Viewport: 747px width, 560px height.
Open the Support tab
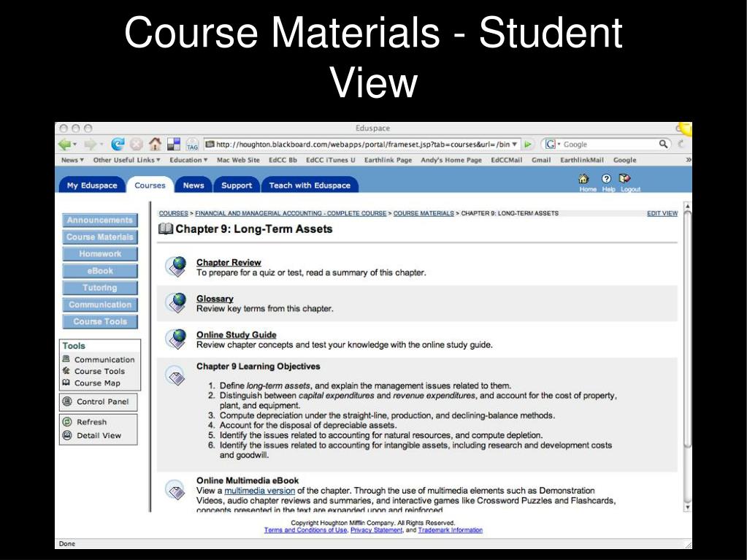pyautogui.click(x=237, y=185)
